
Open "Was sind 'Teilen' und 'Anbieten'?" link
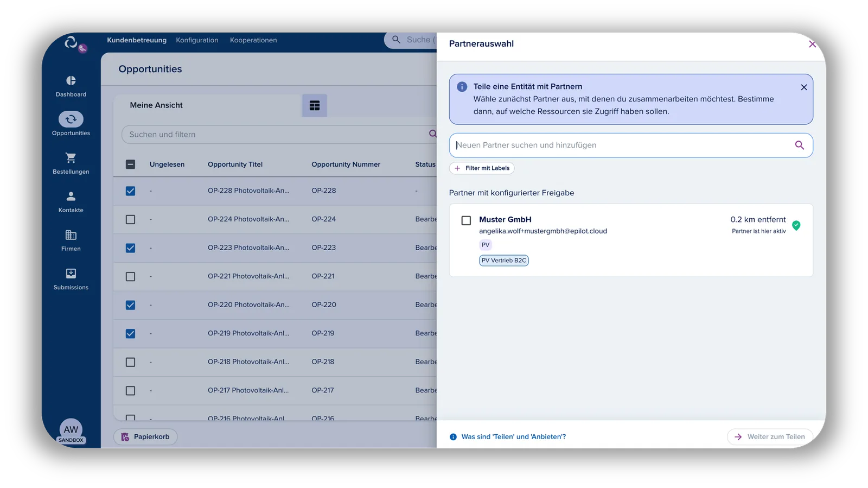pos(513,437)
